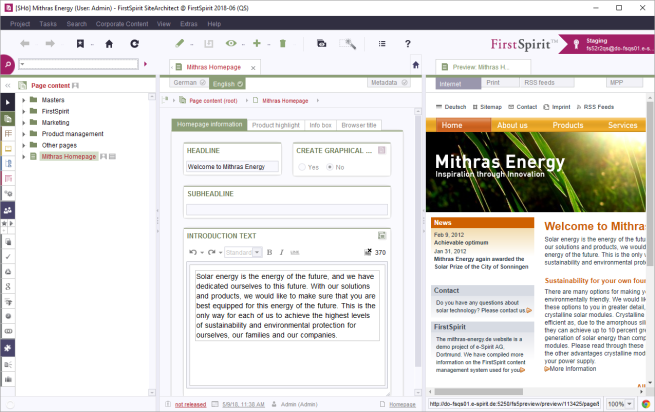Refresh using the circular arrow icon
655x412 pixels.
click(135, 43)
